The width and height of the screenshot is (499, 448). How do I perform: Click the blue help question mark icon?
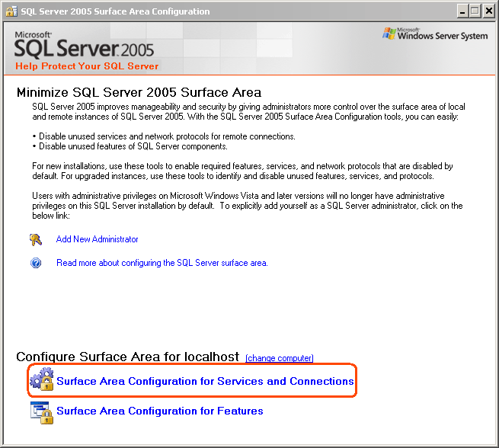36,263
